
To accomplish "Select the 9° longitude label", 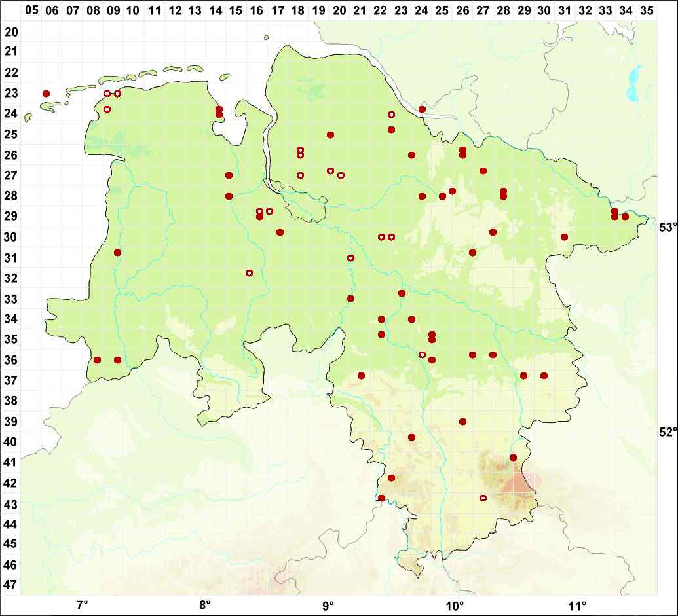I will click(x=328, y=605).
